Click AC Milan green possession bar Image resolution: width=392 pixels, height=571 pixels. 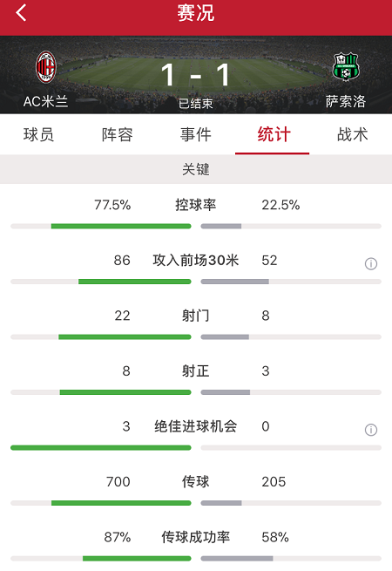(121, 226)
